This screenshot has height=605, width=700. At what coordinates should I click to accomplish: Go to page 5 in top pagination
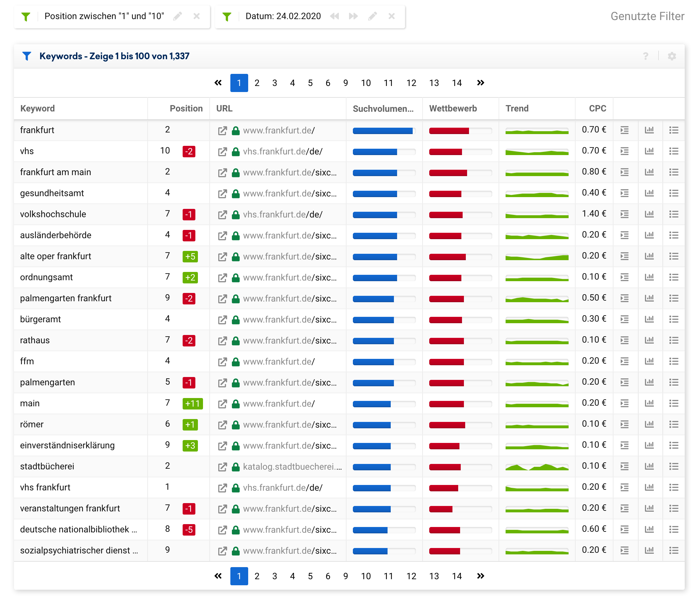310,83
